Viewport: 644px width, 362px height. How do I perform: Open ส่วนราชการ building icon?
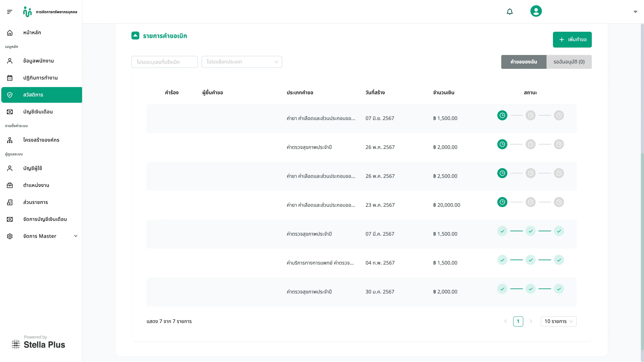pyautogui.click(x=10, y=202)
